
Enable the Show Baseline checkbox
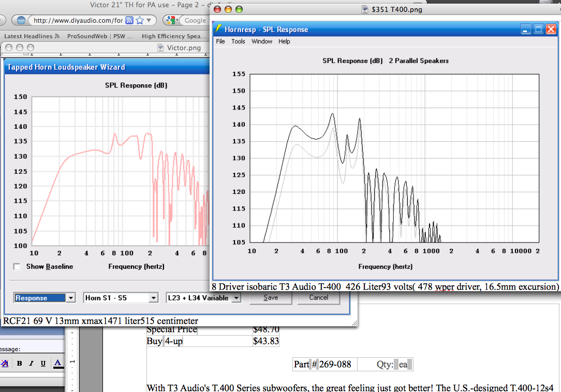[17, 266]
